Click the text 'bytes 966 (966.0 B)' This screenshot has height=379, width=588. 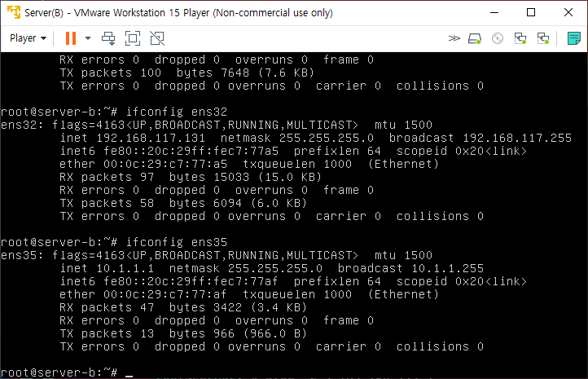pyautogui.click(x=238, y=333)
